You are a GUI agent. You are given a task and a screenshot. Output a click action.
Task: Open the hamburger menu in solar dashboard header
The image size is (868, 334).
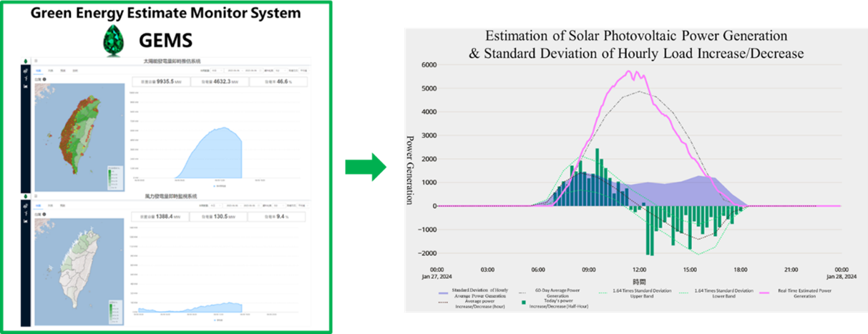(x=36, y=62)
